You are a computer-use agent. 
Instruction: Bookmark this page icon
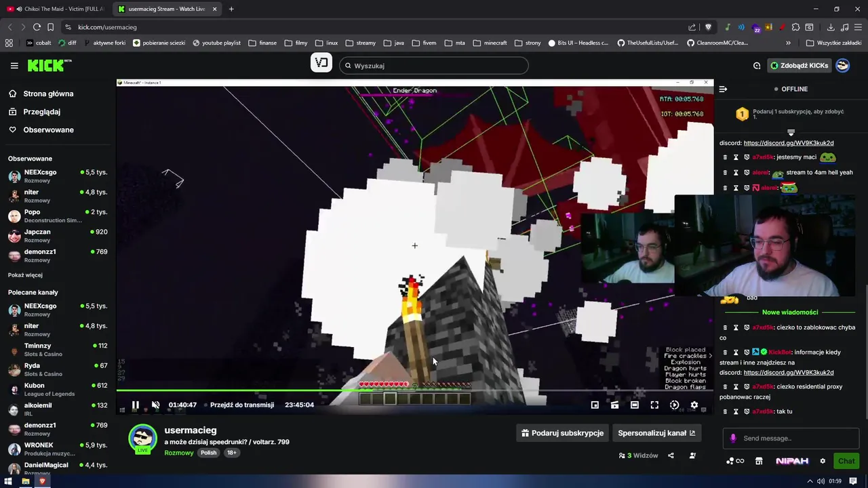(x=50, y=27)
